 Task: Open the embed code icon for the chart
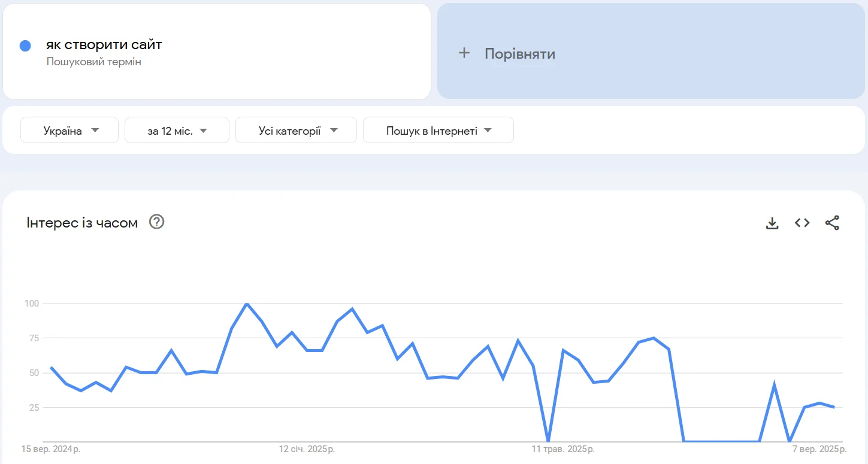(x=802, y=223)
